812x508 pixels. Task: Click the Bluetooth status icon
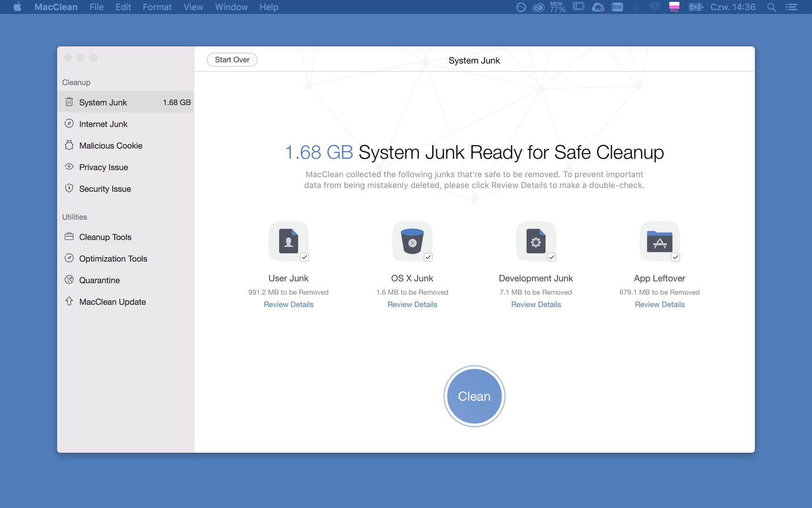coord(636,7)
